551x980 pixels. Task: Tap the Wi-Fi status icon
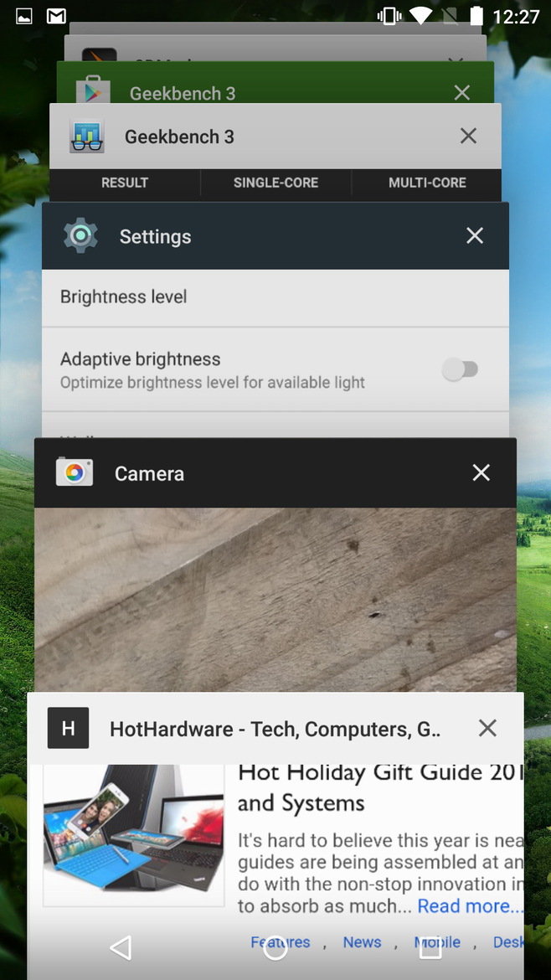pyautogui.click(x=421, y=16)
